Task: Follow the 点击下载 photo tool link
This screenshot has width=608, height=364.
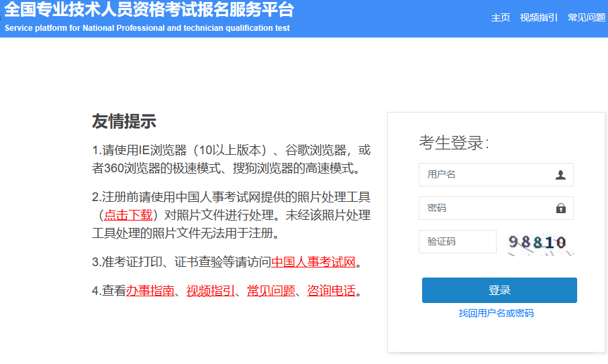Action: (x=128, y=215)
